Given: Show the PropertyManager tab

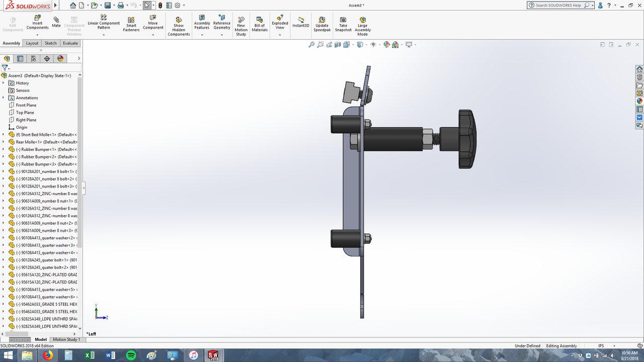Looking at the screenshot, I should [x=20, y=58].
